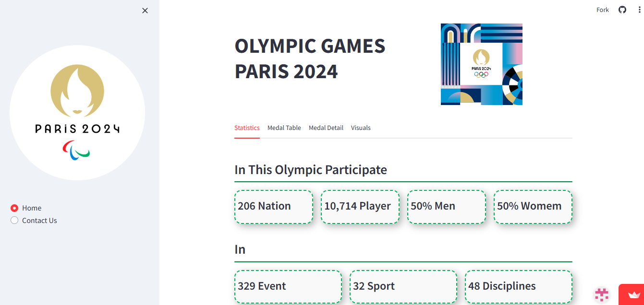Open the Visuals tab

pos(361,128)
